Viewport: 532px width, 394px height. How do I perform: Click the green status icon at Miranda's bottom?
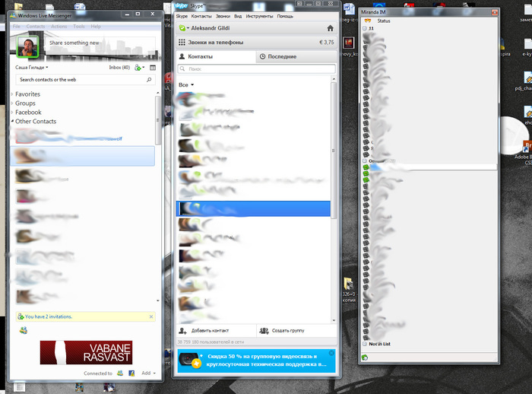(365, 357)
